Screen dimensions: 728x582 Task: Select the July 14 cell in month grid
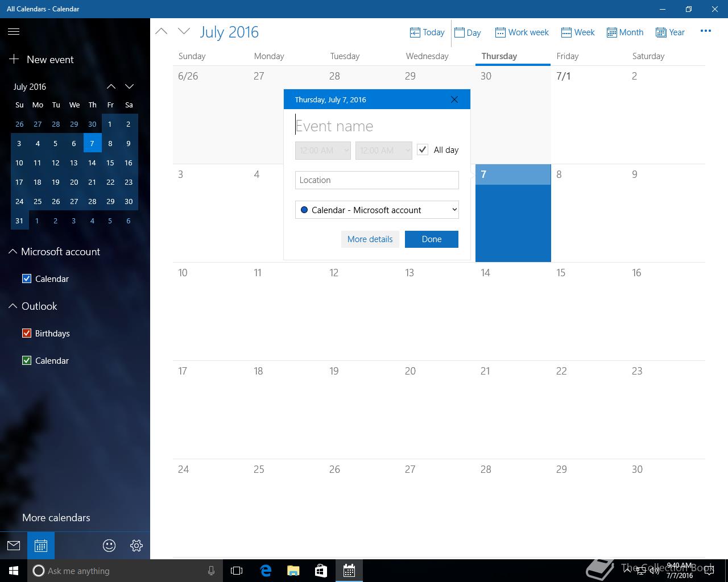pyautogui.click(x=513, y=311)
